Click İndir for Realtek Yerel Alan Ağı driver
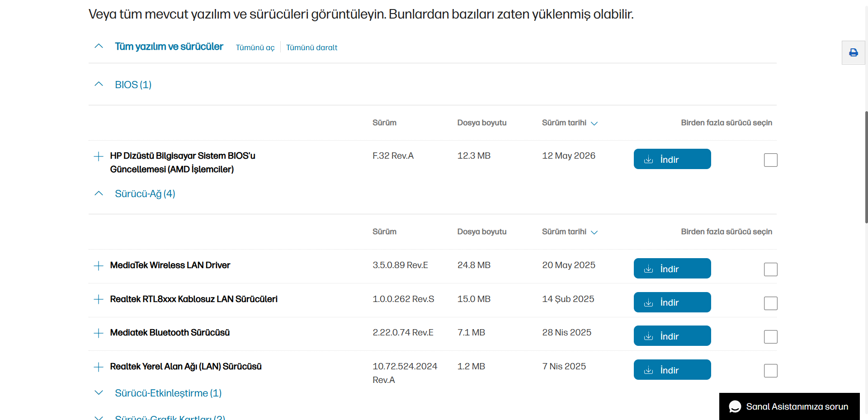The height and width of the screenshot is (420, 868). (672, 370)
